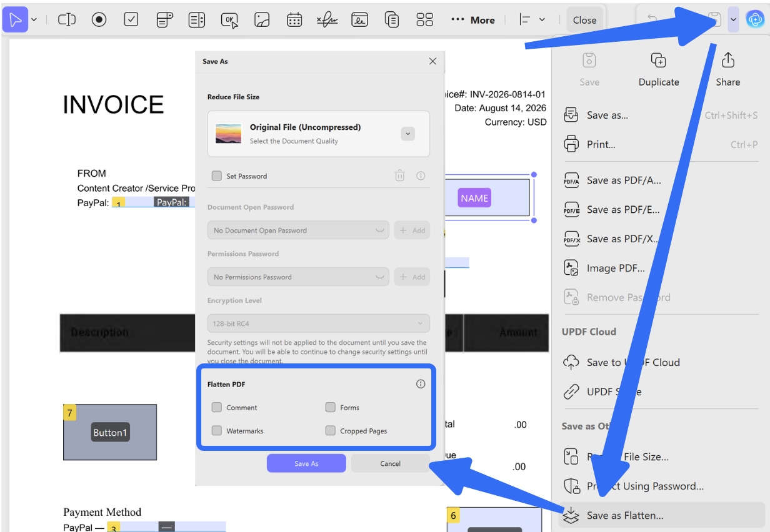
Task: Open the save options dropdown arrow
Action: [733, 19]
